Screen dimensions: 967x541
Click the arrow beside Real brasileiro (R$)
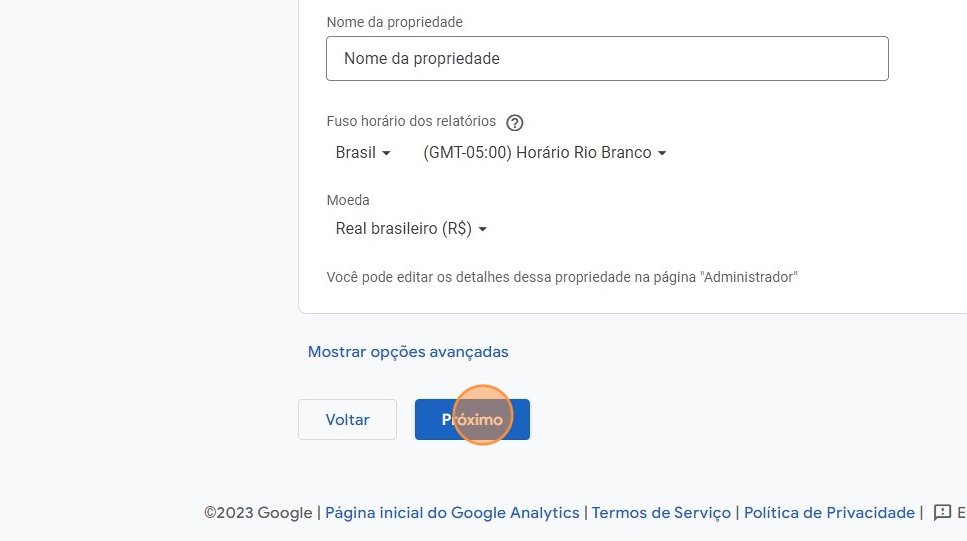[x=483, y=230]
